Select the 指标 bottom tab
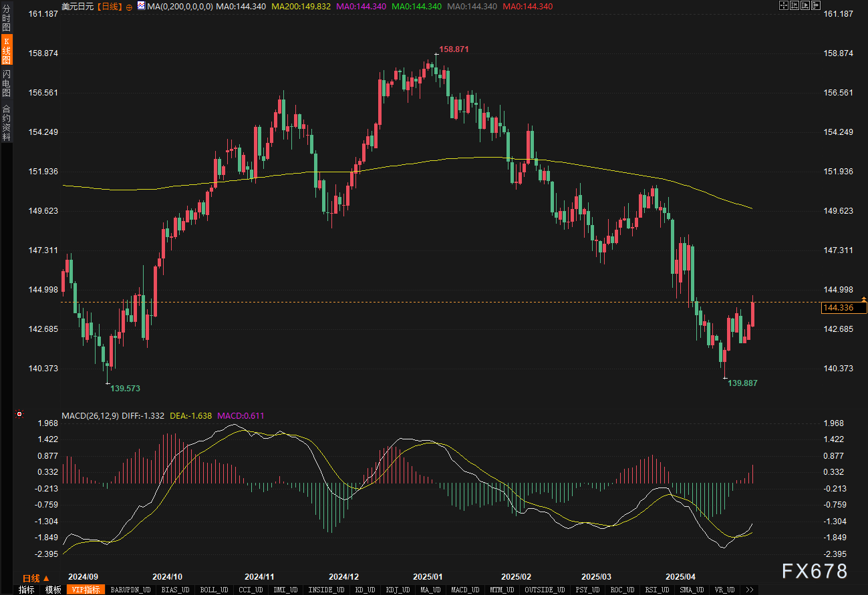 point(26,590)
